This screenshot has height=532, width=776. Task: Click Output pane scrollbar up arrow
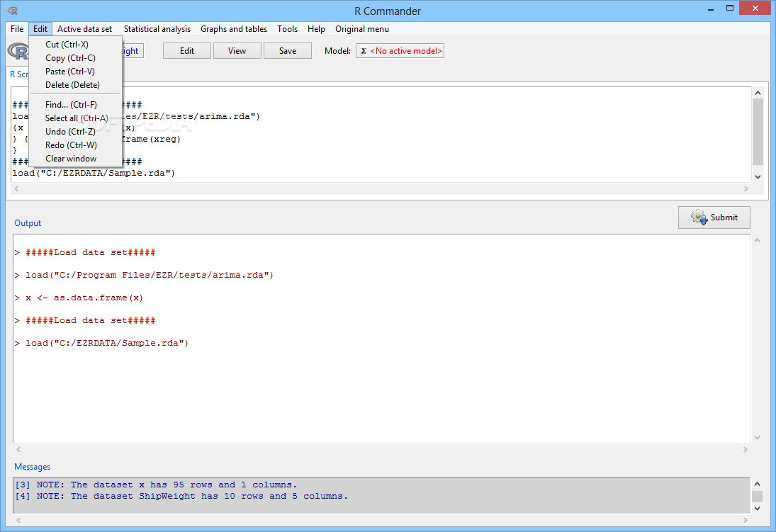tap(757, 240)
